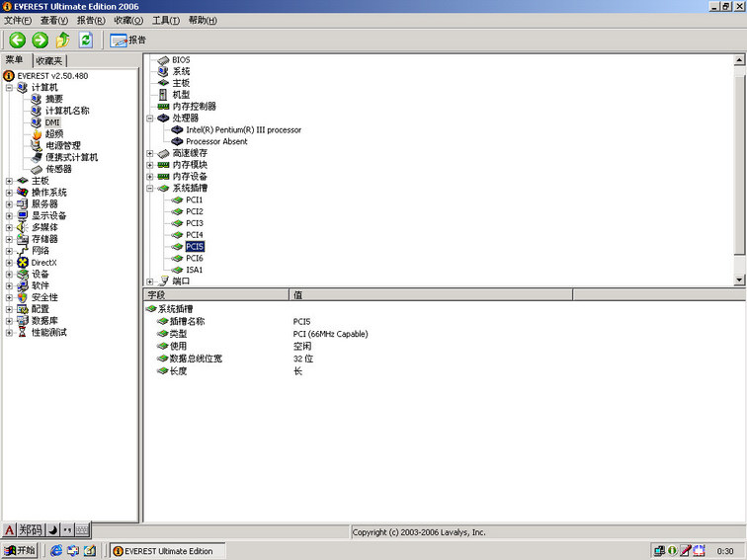Click the green Back arrow toolbar icon
Image resolution: width=747 pixels, height=560 pixels.
18,40
